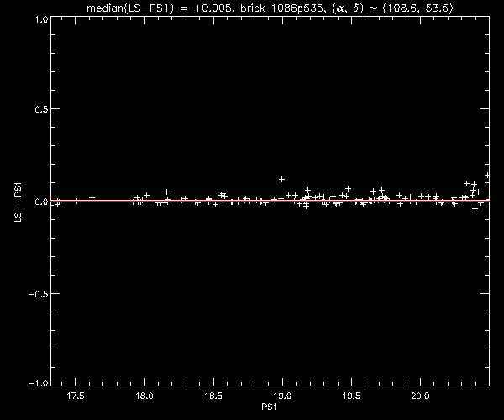Click the x-axis tick label 19.0
504x420 pixels.
click(282, 396)
